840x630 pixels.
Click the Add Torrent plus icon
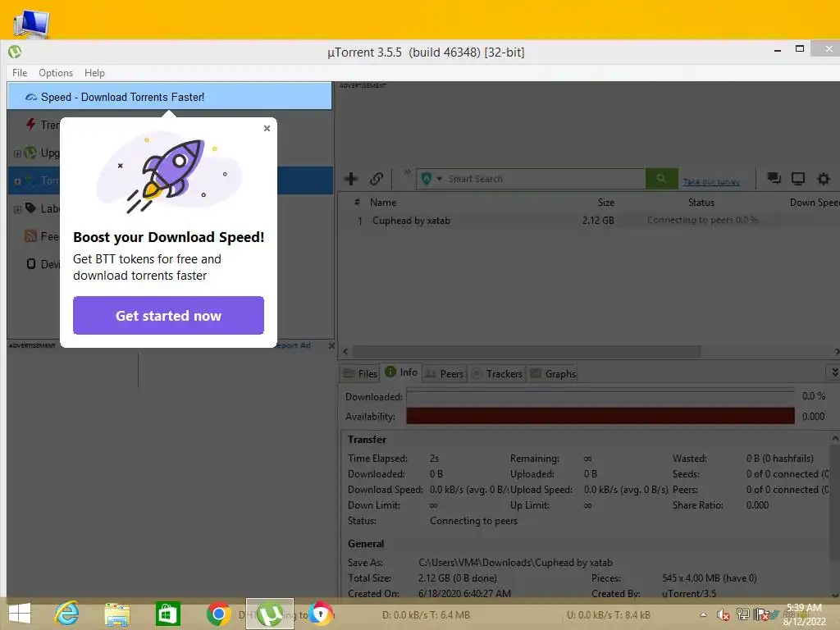pos(351,178)
